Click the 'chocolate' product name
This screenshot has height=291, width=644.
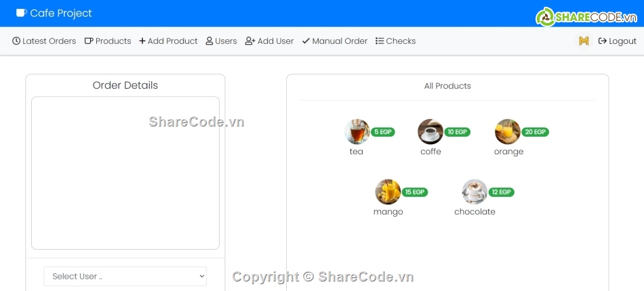click(475, 212)
